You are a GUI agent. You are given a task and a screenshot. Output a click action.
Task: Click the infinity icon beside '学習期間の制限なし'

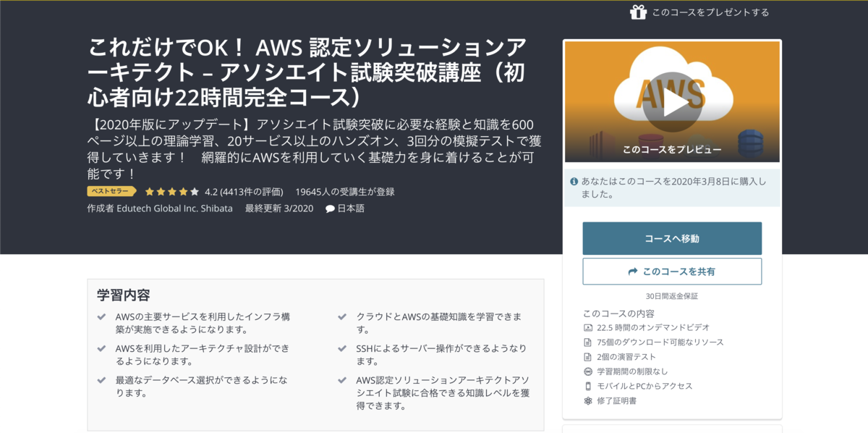click(x=588, y=371)
